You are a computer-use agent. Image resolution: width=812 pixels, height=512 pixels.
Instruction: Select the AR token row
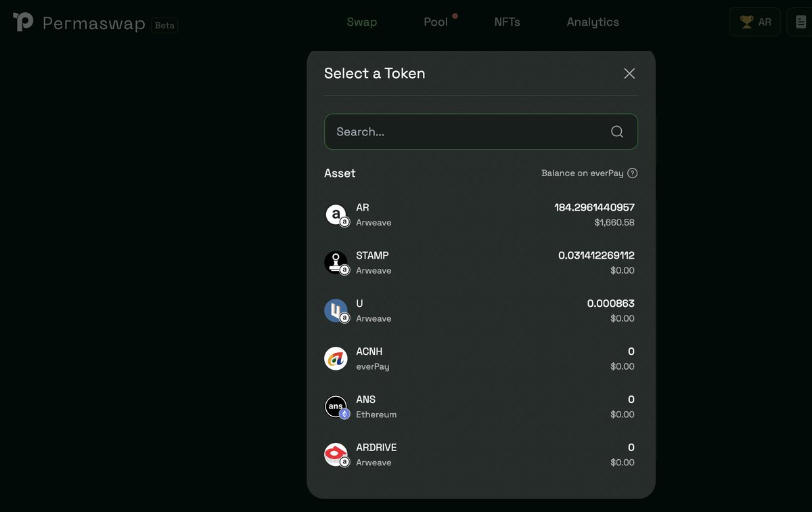tap(480, 214)
